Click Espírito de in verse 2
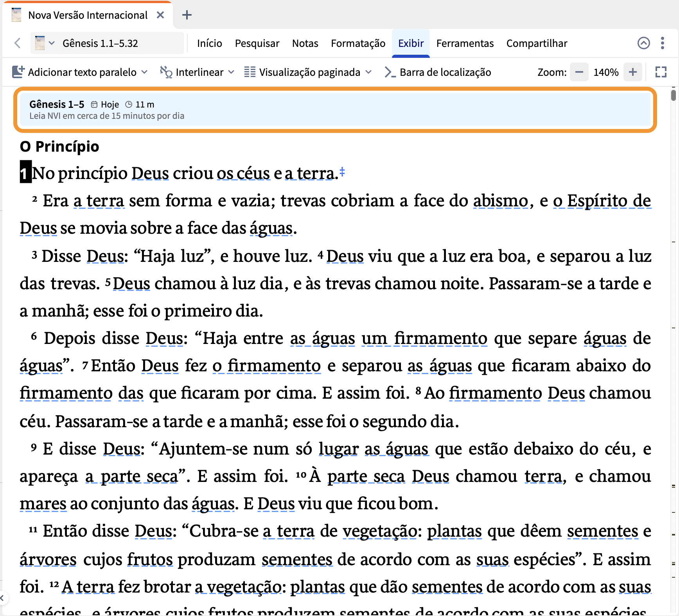This screenshot has height=616, width=679. pos(609,201)
